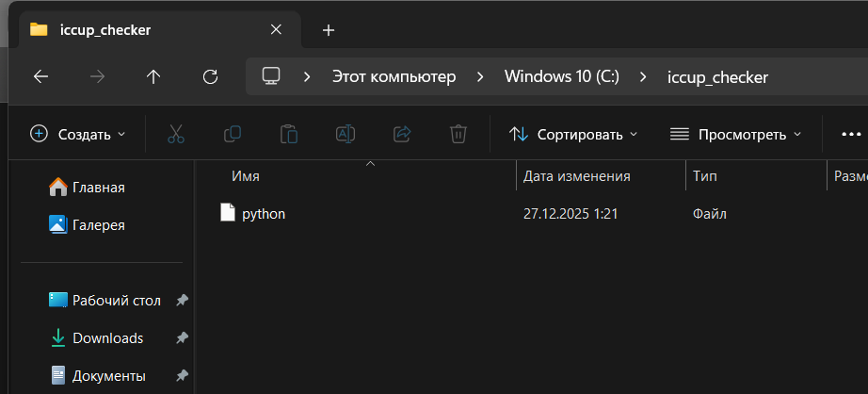Sort by Дата изменения column header
The width and height of the screenshot is (868, 394).
tap(576, 176)
